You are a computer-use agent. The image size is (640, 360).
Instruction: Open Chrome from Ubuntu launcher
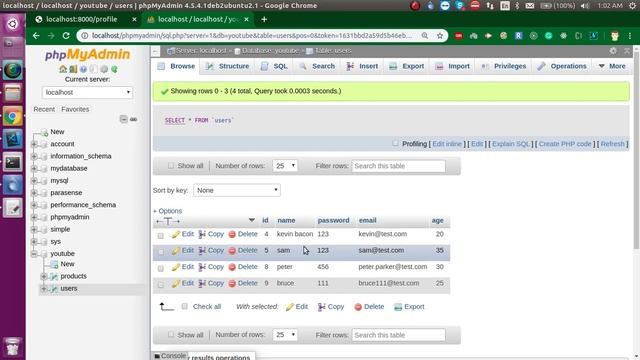12,117
